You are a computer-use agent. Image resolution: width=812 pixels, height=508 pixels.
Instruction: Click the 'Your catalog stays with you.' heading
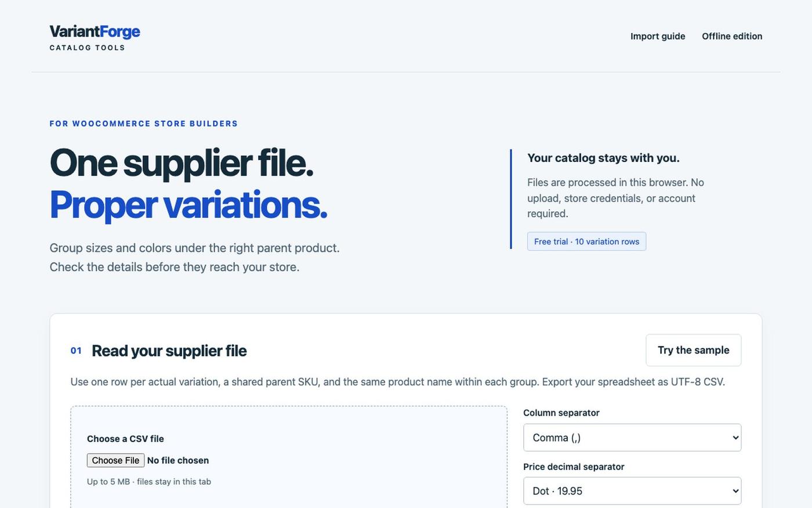(x=603, y=158)
